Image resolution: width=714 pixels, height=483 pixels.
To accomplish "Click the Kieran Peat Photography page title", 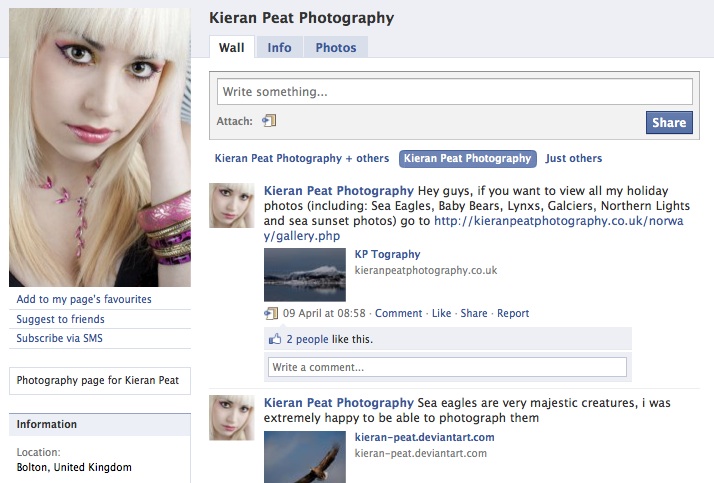I will coord(301,18).
